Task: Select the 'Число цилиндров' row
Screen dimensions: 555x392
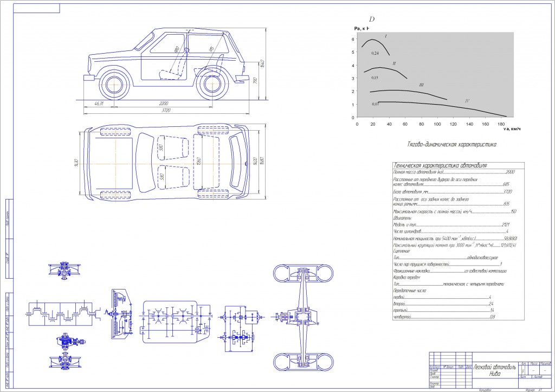Action: [x=451, y=232]
